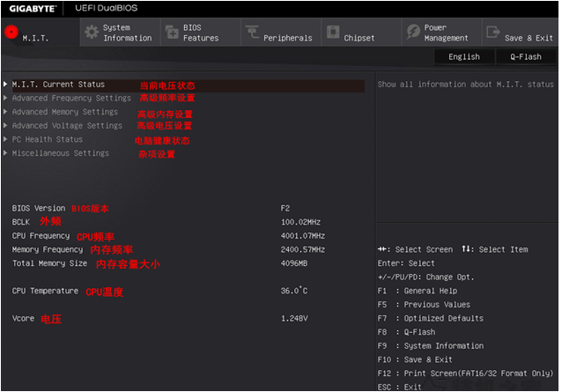Open the M.I.T. tab

pyautogui.click(x=41, y=33)
